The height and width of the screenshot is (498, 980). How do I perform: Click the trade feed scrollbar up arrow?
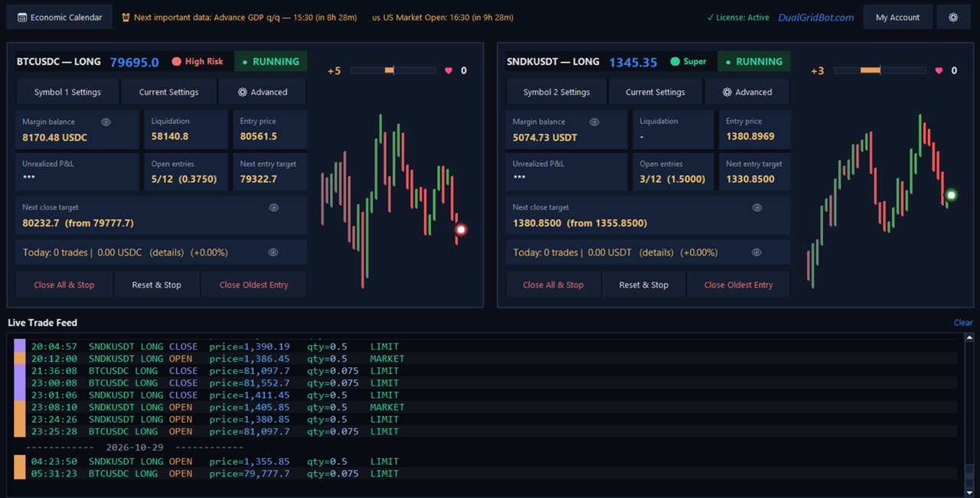969,337
